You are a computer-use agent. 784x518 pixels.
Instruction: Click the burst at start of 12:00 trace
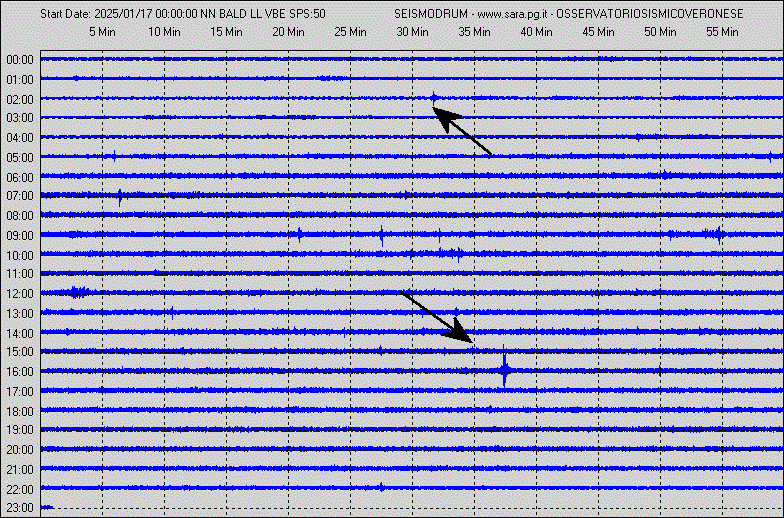[x=78, y=292]
